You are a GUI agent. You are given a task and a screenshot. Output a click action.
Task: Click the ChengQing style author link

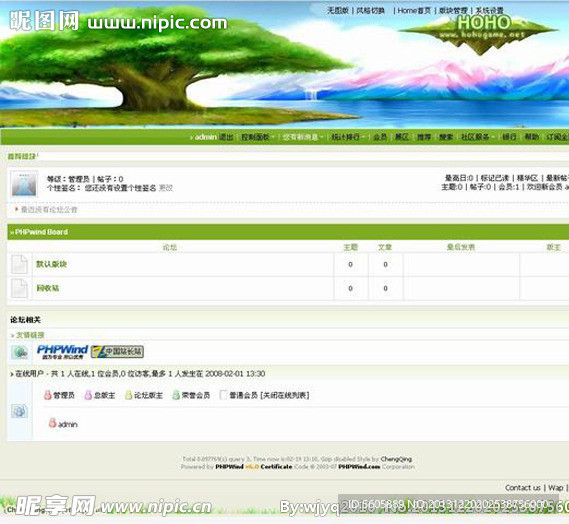[396, 459]
